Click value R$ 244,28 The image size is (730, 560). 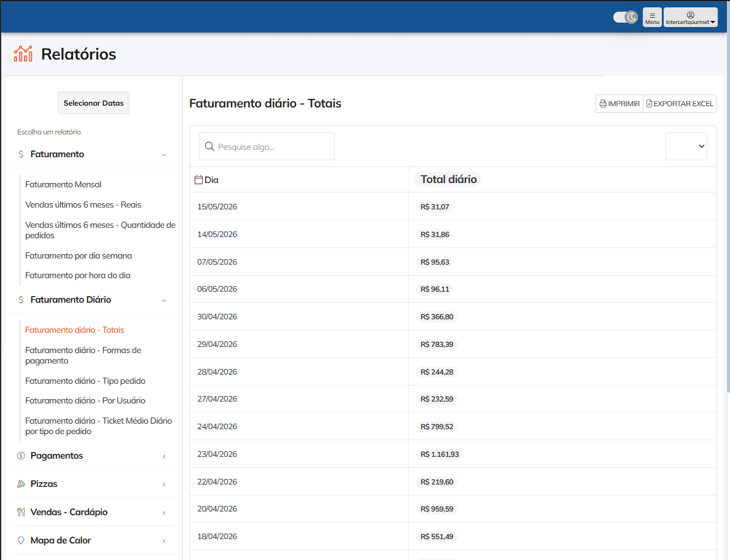click(437, 372)
